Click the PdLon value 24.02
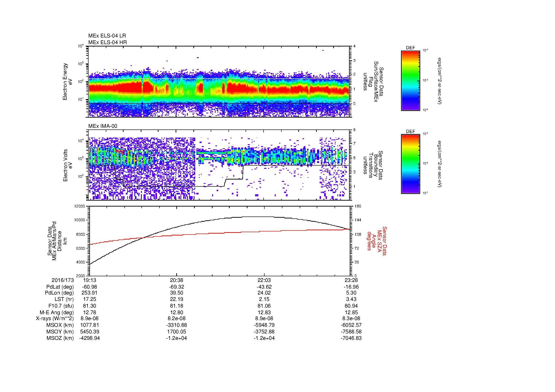555x392 pixels. click(x=264, y=293)
